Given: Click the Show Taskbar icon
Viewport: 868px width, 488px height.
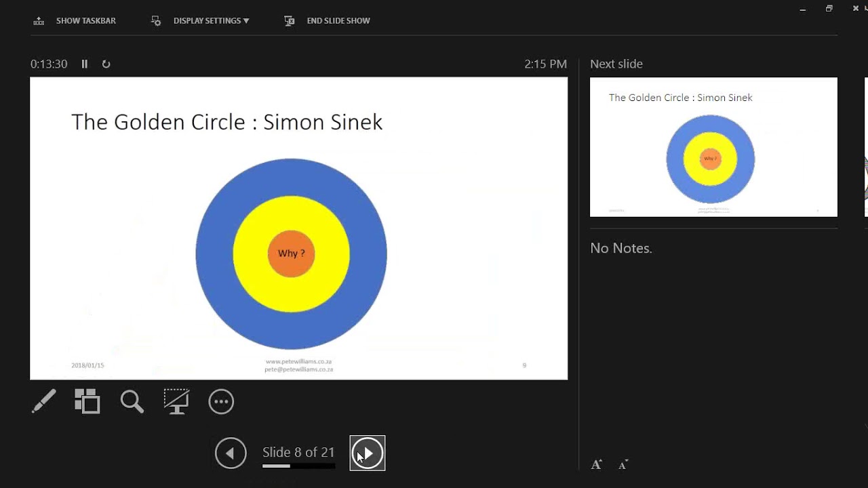Looking at the screenshot, I should 39,21.
